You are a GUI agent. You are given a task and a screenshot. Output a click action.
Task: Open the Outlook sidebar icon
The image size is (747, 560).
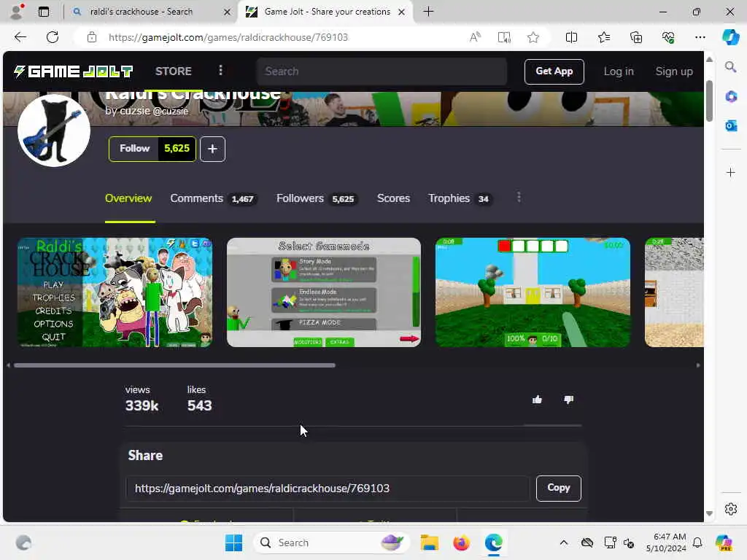click(x=731, y=125)
